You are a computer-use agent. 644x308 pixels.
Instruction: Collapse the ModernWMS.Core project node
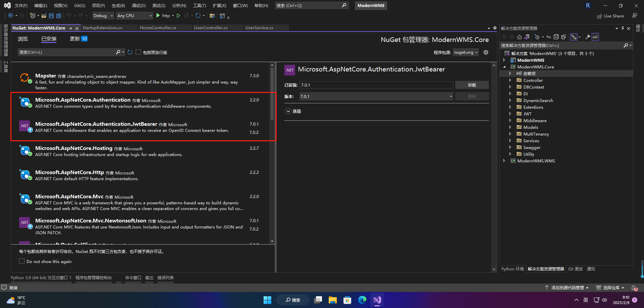click(x=504, y=67)
